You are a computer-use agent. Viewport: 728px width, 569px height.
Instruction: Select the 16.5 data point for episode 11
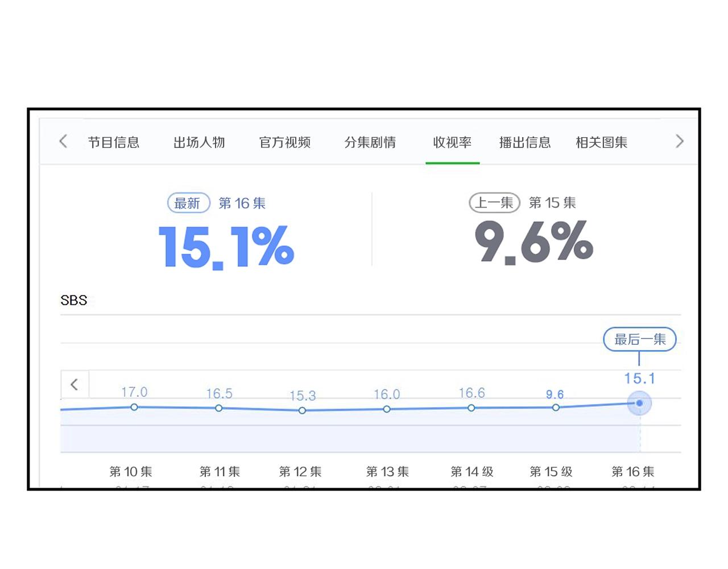[219, 408]
